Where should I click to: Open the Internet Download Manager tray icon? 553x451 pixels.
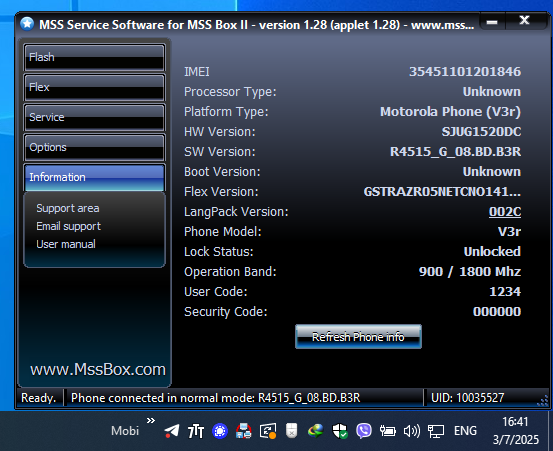[316, 431]
